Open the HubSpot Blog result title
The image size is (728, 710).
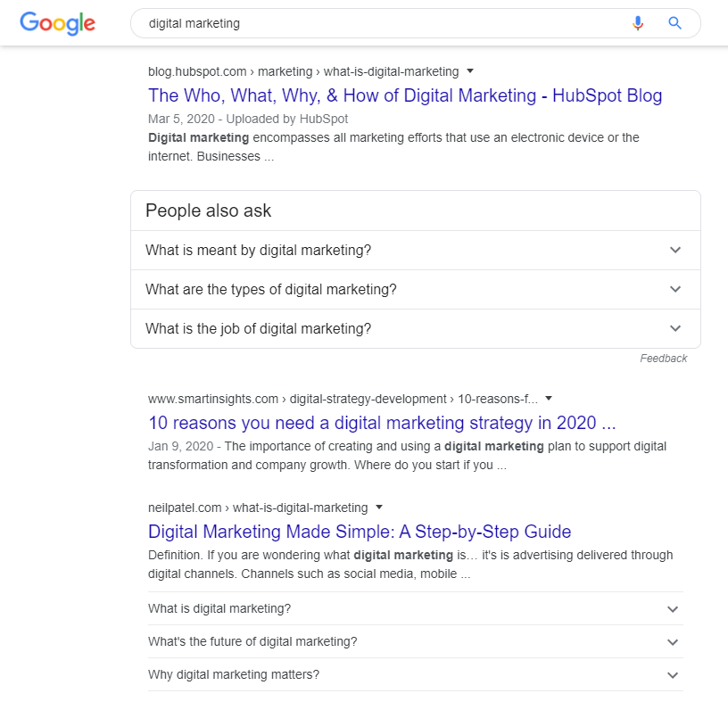(x=405, y=95)
